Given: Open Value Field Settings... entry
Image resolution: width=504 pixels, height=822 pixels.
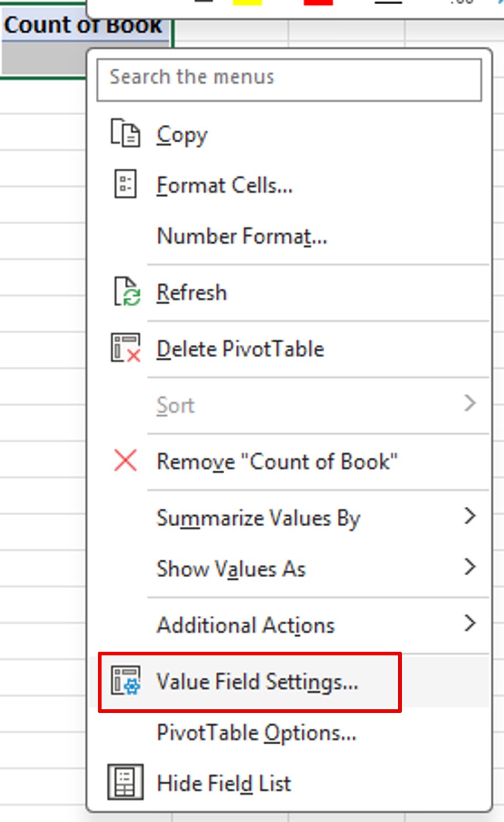Looking at the screenshot, I should (x=257, y=682).
